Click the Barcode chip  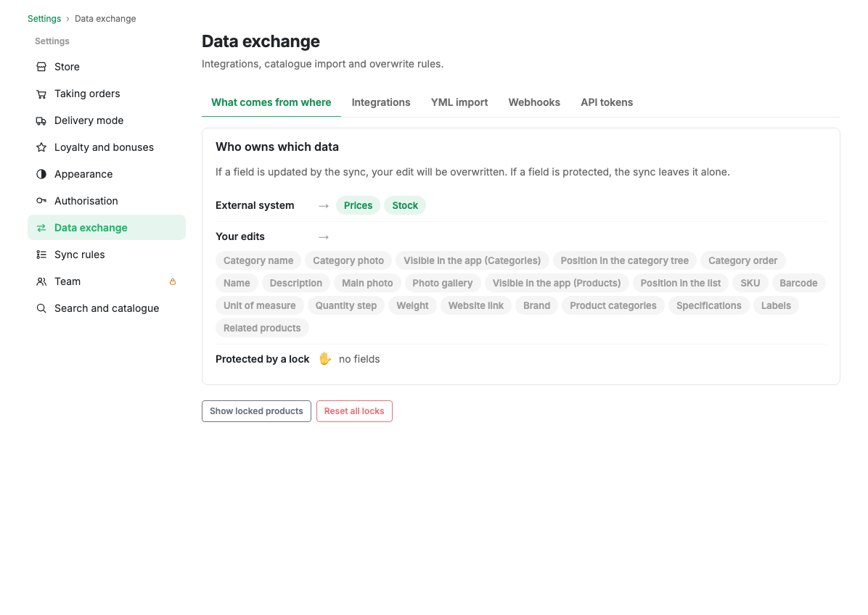click(x=798, y=283)
